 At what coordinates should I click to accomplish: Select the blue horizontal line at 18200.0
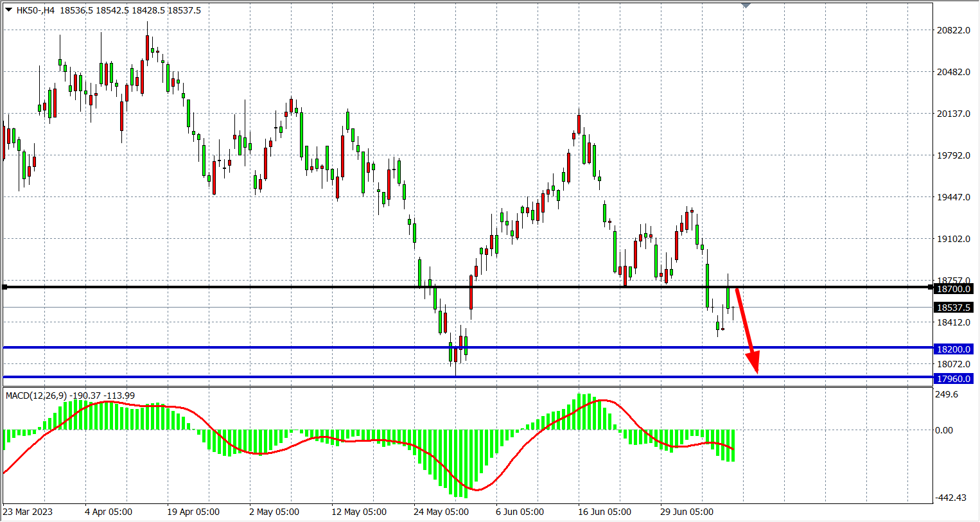click(x=257, y=347)
